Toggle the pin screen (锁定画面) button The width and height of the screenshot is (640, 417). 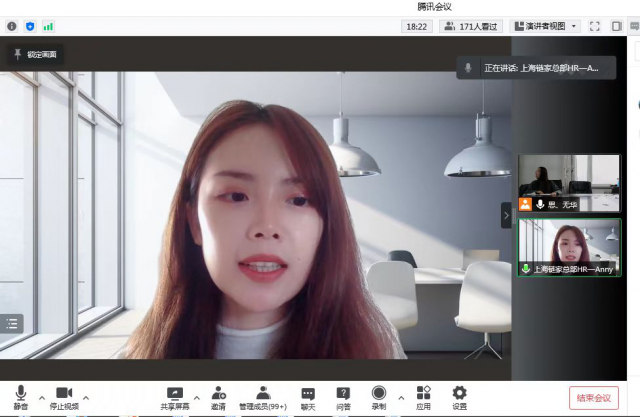tap(35, 54)
